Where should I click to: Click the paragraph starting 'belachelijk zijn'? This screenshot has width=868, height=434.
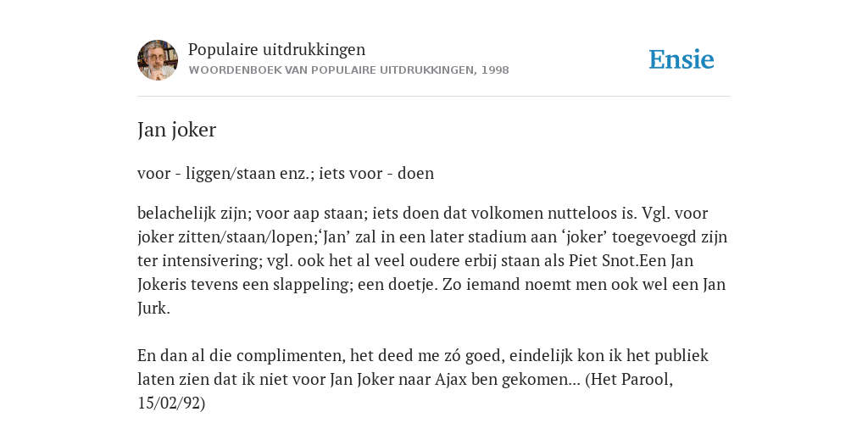(x=432, y=261)
